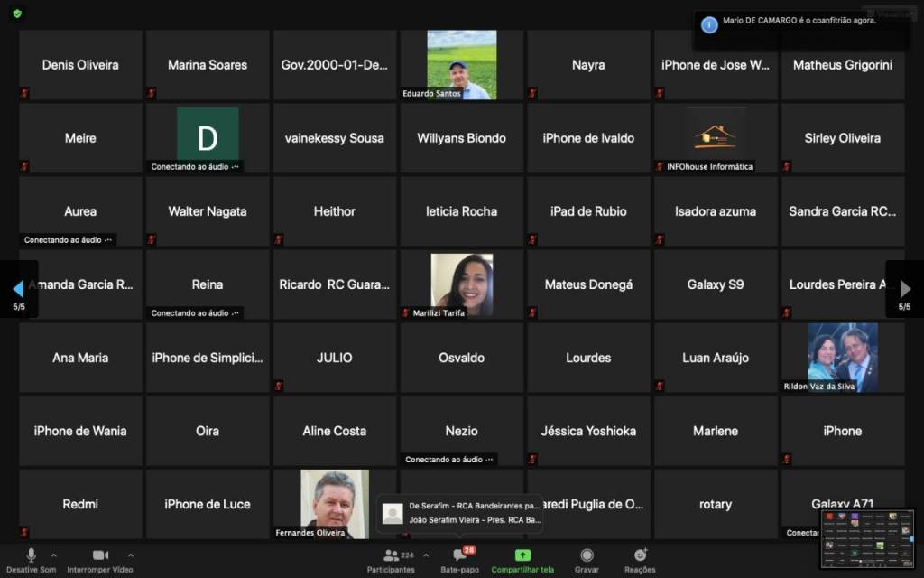This screenshot has width=924, height=578.
Task: Toggle microphone with Desative Som
Action: tap(32, 555)
